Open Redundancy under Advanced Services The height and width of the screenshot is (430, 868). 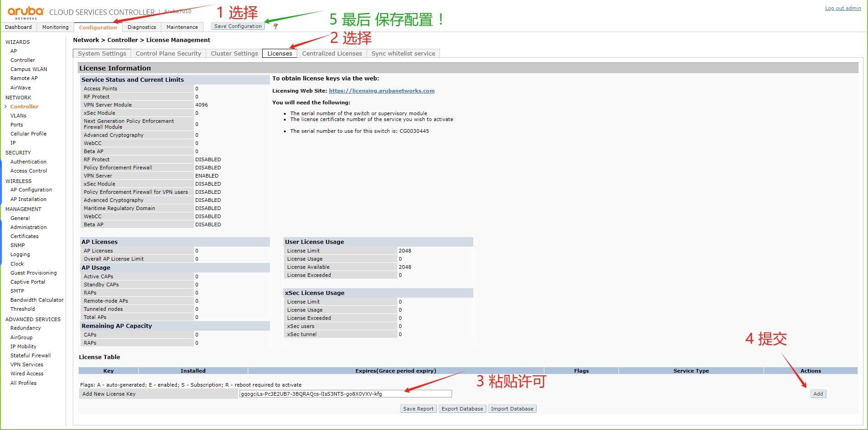pos(25,328)
